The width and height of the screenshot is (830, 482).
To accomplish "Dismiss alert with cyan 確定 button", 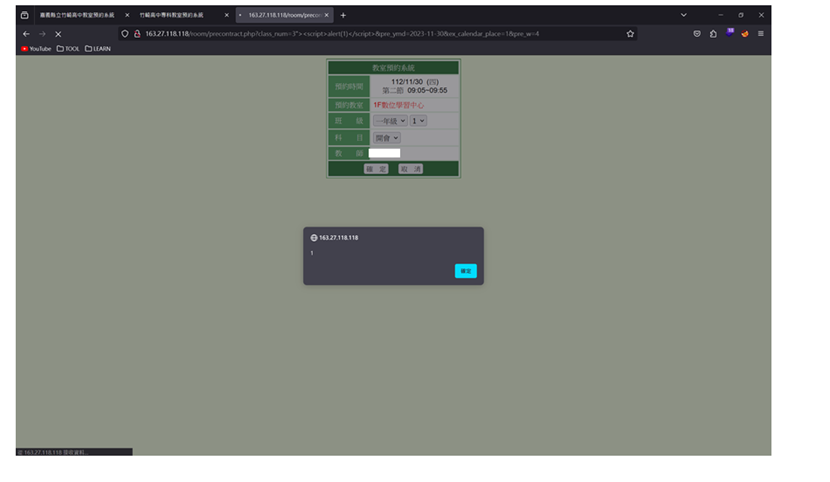I will coord(466,271).
